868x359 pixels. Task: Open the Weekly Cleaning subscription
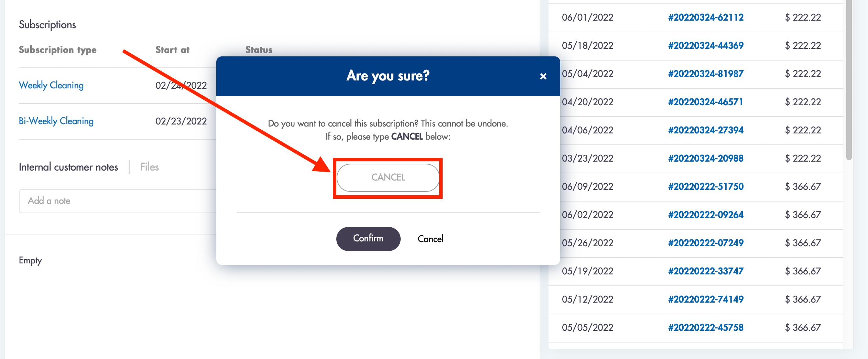[51, 85]
